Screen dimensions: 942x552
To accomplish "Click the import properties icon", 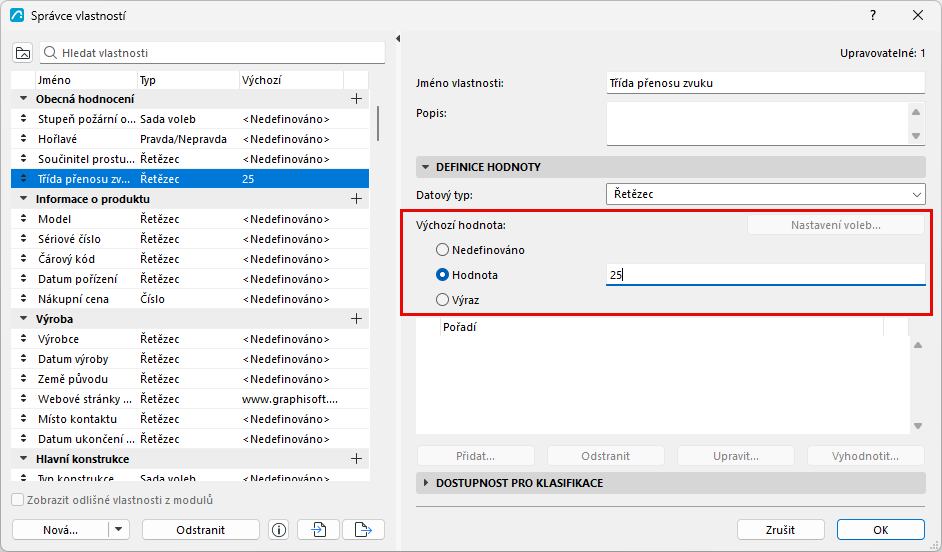I will (318, 530).
